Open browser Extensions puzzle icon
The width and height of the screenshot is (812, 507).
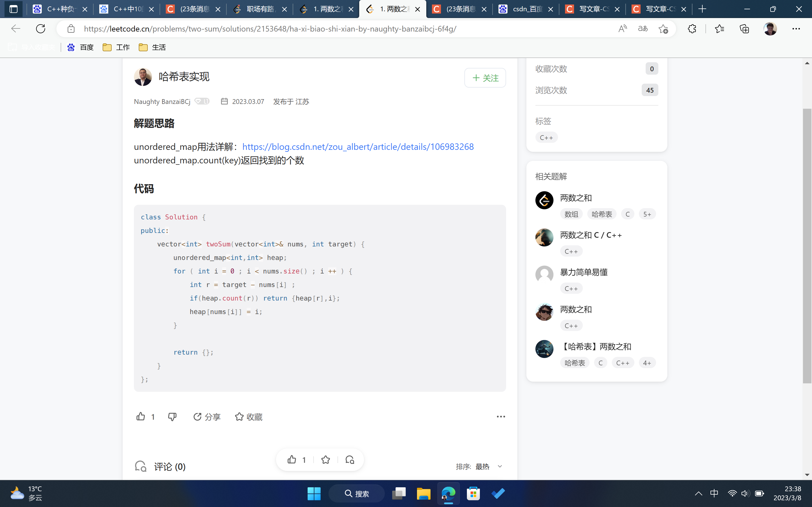692,29
